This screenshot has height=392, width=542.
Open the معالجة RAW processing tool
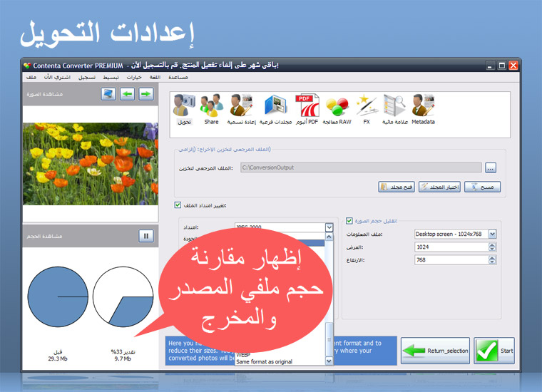point(337,109)
